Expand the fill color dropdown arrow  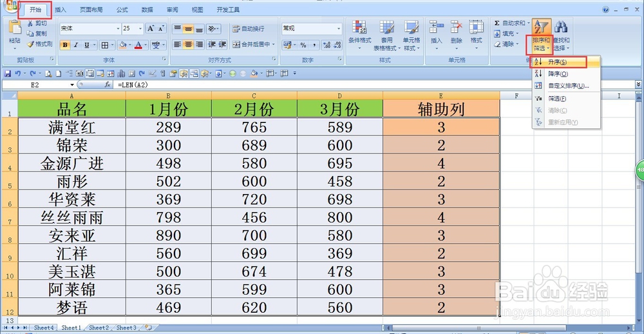[130, 45]
